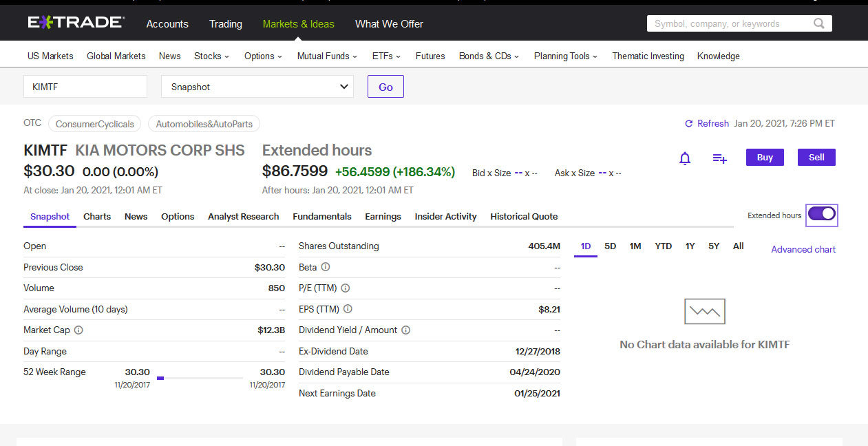
Task: Select the 1Y chart range
Action: 690,246
